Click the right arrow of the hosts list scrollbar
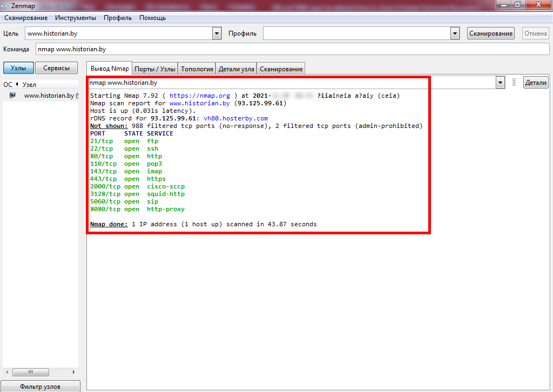This screenshot has height=392, width=553. point(75,373)
